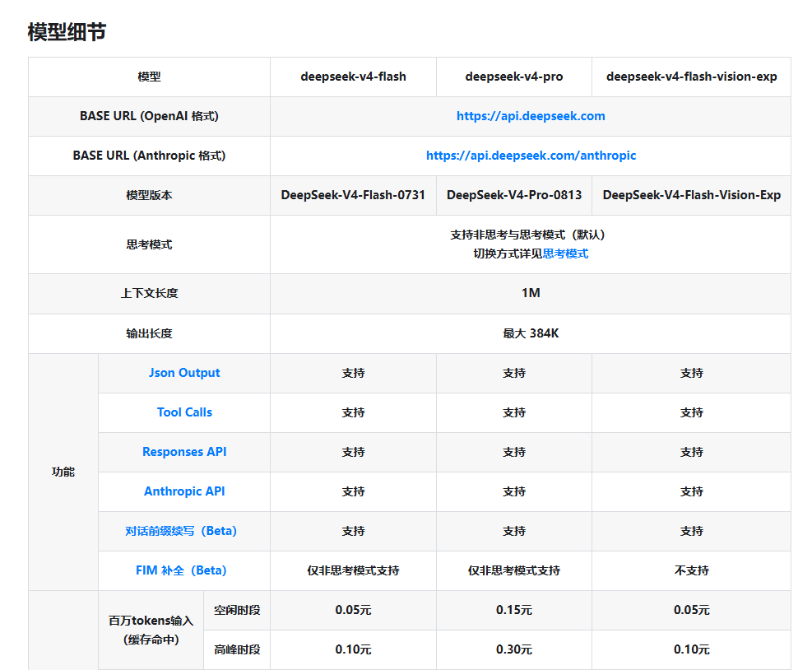Click the 思考模式 row label
This screenshot has width=812, height=670.
coord(149,244)
